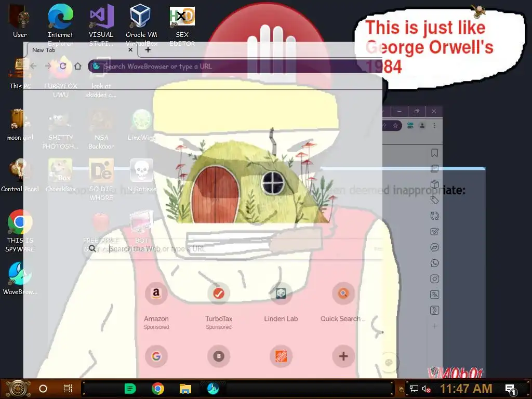Screen dimensions: 532x399
Task: Click the network tray icon
Action: [x=414, y=389]
